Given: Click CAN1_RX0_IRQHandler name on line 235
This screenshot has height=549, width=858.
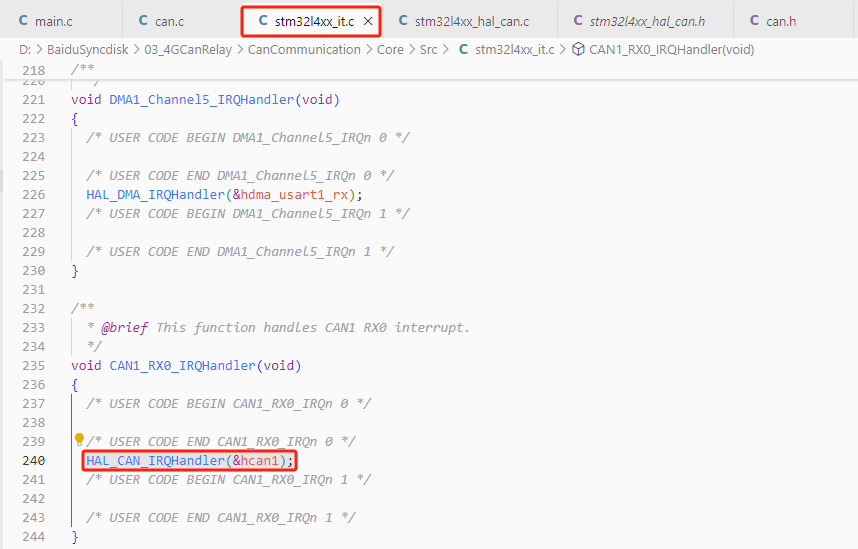Looking at the screenshot, I should [x=183, y=366].
